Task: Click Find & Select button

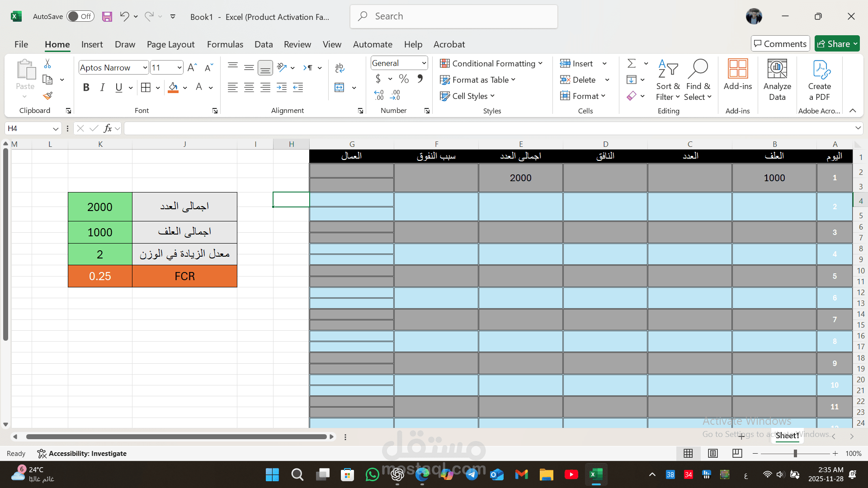Action: [698, 80]
